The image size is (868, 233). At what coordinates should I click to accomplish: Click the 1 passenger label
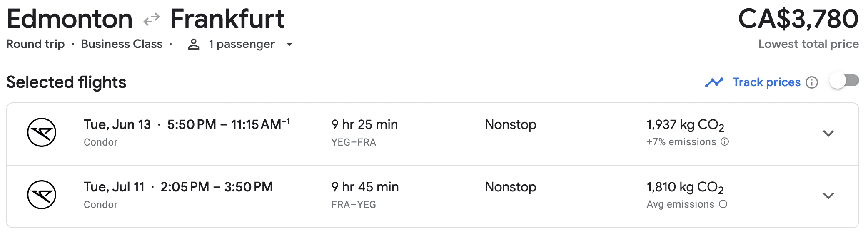click(242, 44)
